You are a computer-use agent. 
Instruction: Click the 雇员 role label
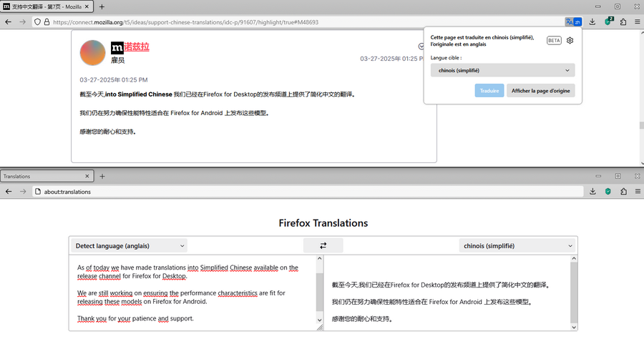pos(117,60)
